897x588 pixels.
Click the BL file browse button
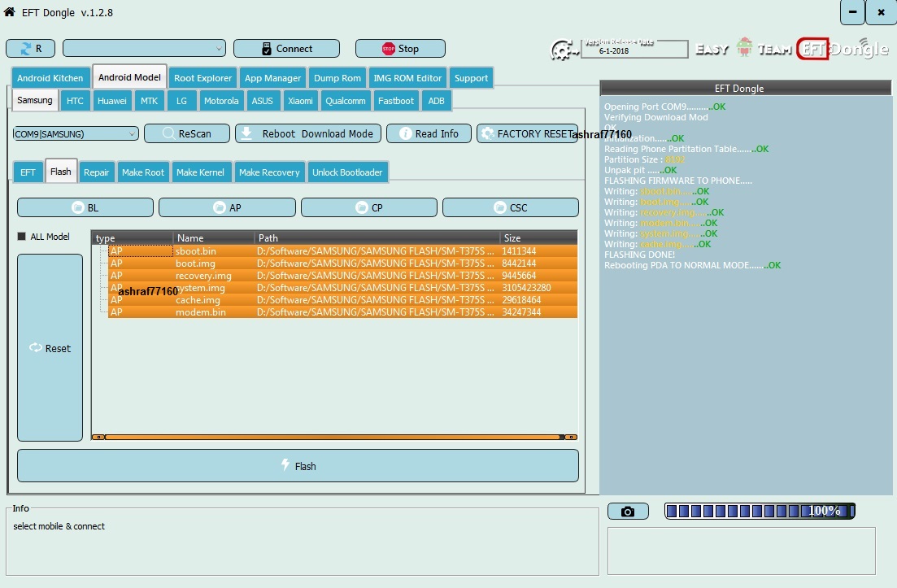[x=85, y=207]
